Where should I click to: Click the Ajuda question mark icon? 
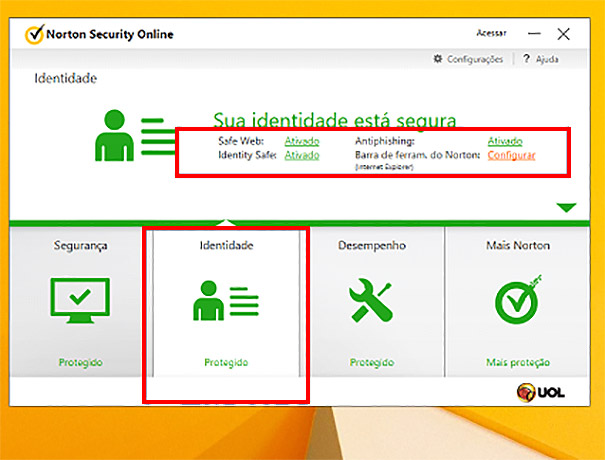pos(526,59)
